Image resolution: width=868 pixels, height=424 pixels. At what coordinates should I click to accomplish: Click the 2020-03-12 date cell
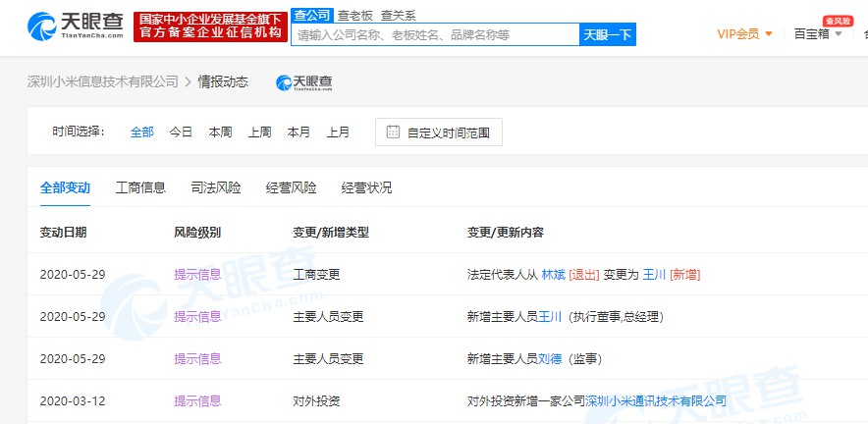point(73,400)
